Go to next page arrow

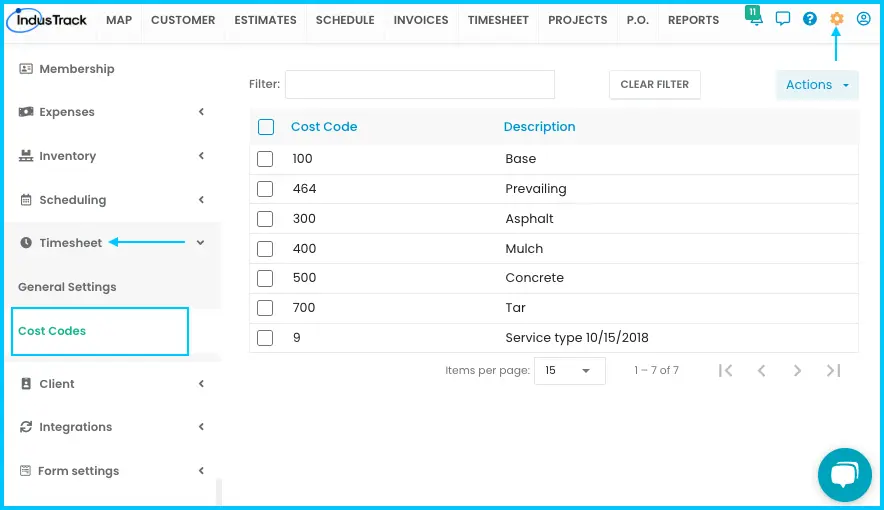point(797,370)
